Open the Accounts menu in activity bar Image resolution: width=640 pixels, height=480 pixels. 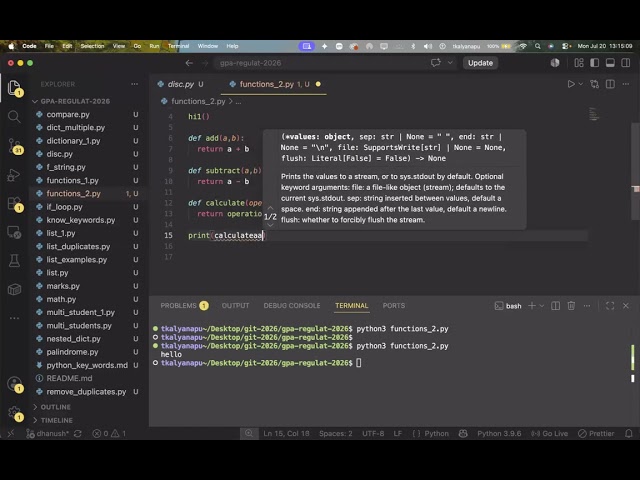14,384
